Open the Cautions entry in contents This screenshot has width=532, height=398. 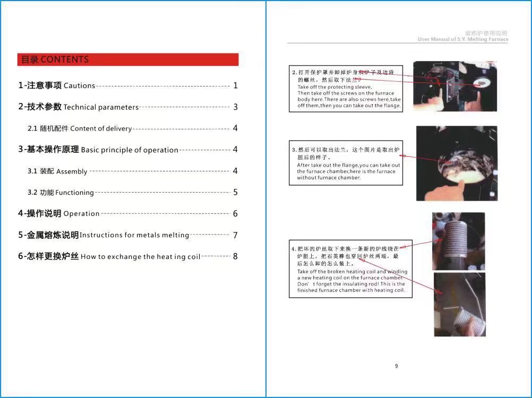click(57, 85)
